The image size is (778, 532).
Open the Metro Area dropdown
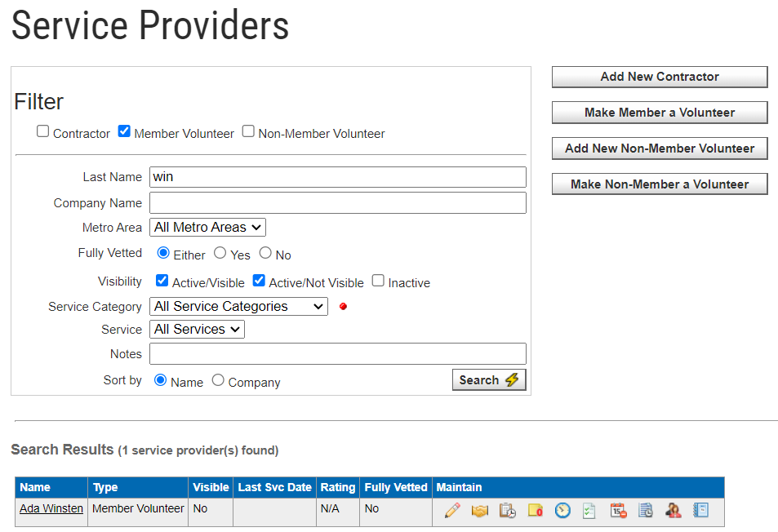click(207, 228)
